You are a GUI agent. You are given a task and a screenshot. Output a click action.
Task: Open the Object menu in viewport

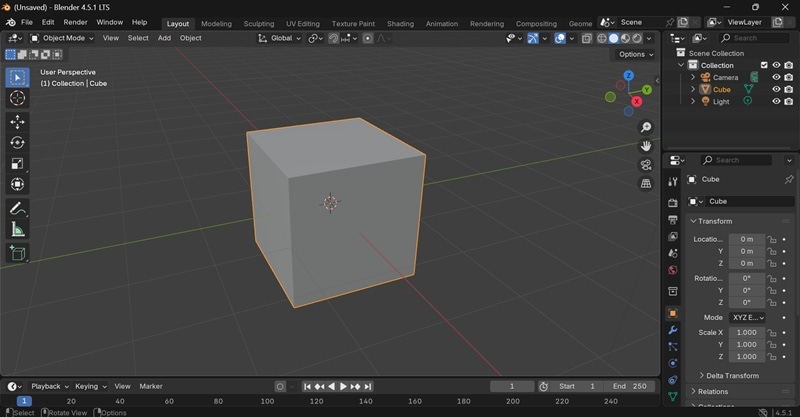(x=190, y=38)
